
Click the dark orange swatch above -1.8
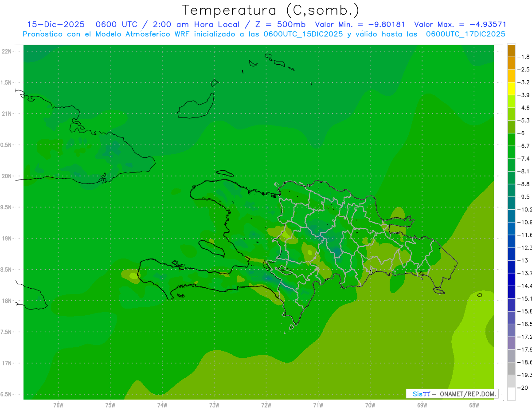511,51
